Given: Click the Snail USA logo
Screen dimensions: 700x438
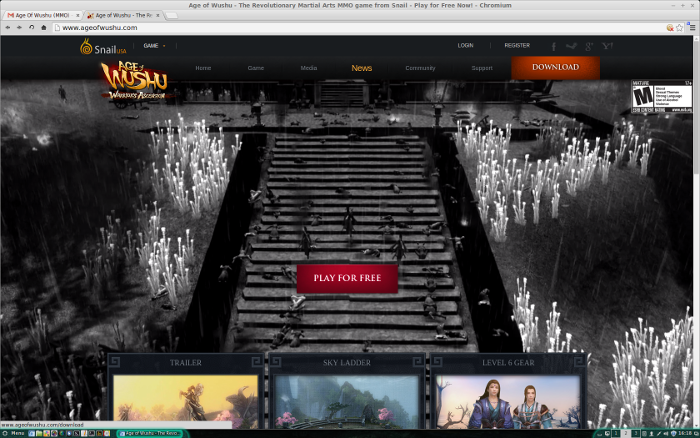Looking at the screenshot, I should click(x=103, y=47).
